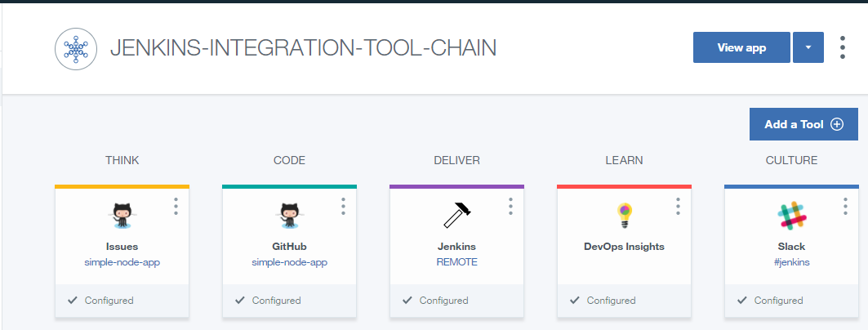Click the View app button
This screenshot has width=868, height=330.
(x=741, y=47)
